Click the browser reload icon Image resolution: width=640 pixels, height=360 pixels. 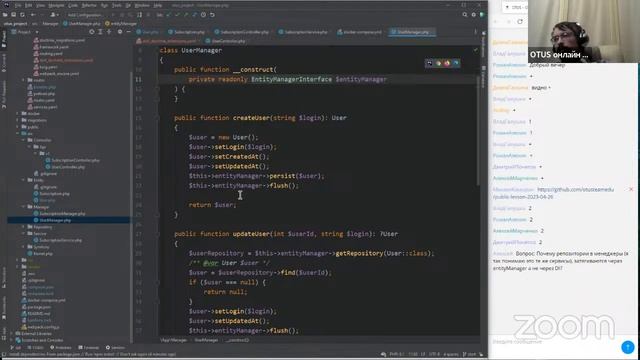point(520,22)
